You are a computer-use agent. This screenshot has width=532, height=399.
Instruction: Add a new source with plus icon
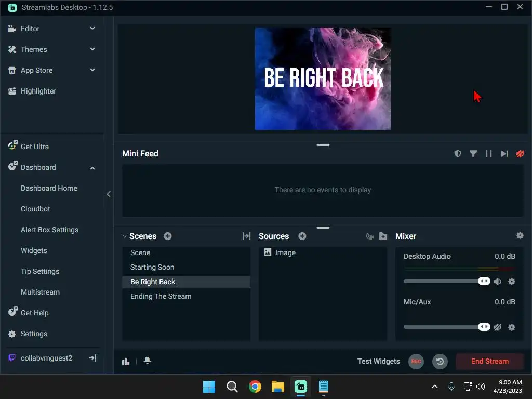pyautogui.click(x=302, y=236)
